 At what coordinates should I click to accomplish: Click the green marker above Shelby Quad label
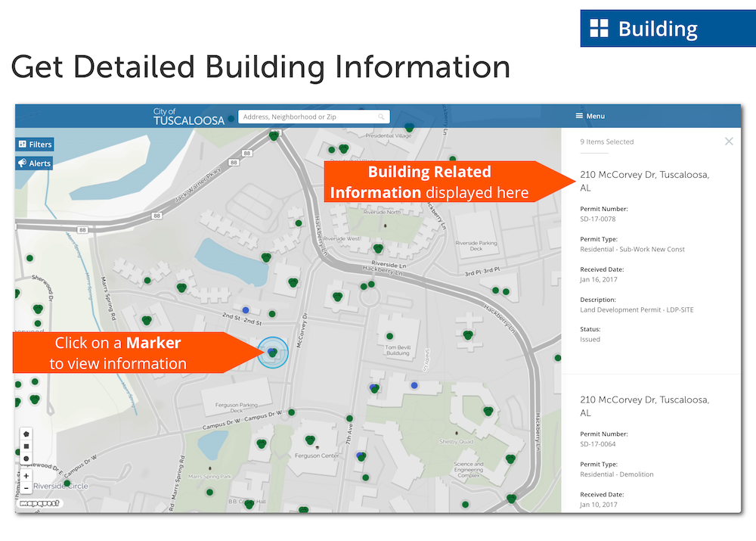tap(488, 411)
